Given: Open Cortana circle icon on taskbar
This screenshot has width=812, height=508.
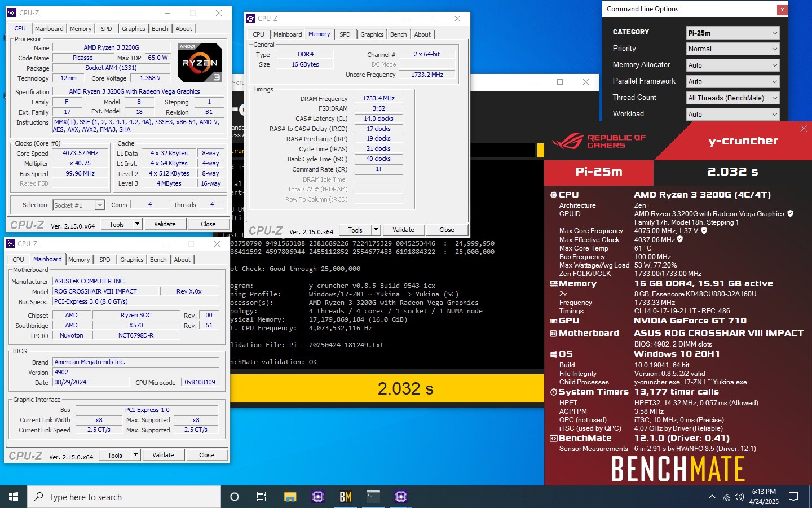Looking at the screenshot, I should click(235, 497).
